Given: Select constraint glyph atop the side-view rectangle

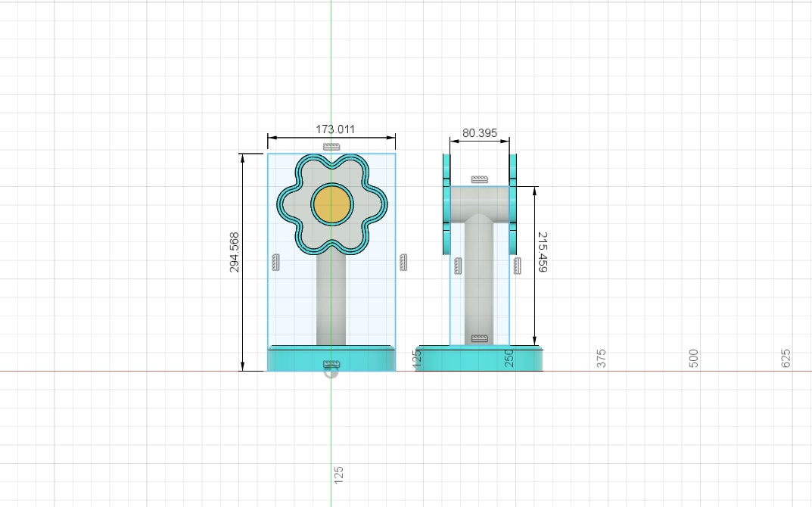Looking at the screenshot, I should click(480, 179).
